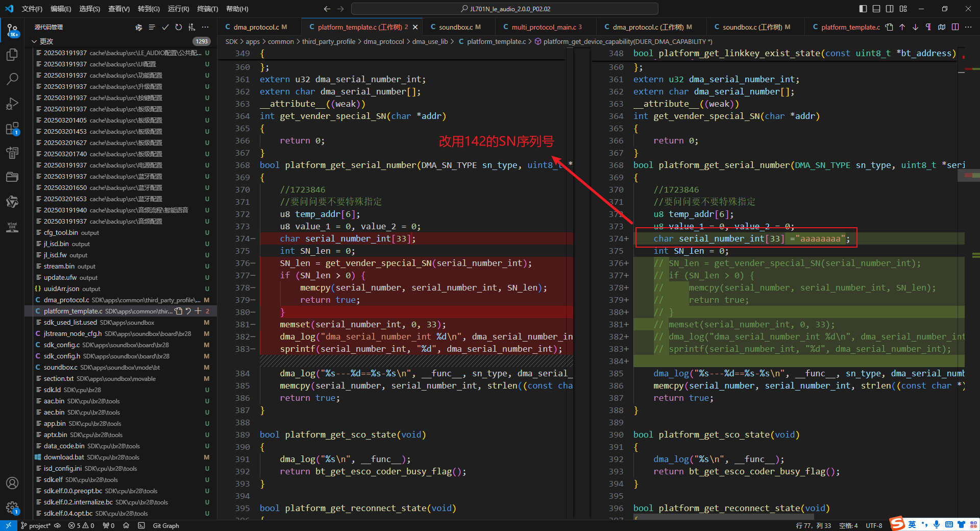Go to next change arrow

[x=915, y=27]
